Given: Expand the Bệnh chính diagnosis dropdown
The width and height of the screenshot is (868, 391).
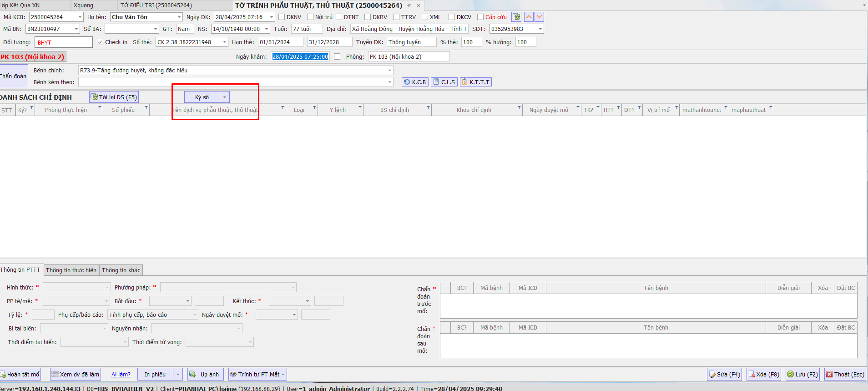Looking at the screenshot, I should pos(389,70).
